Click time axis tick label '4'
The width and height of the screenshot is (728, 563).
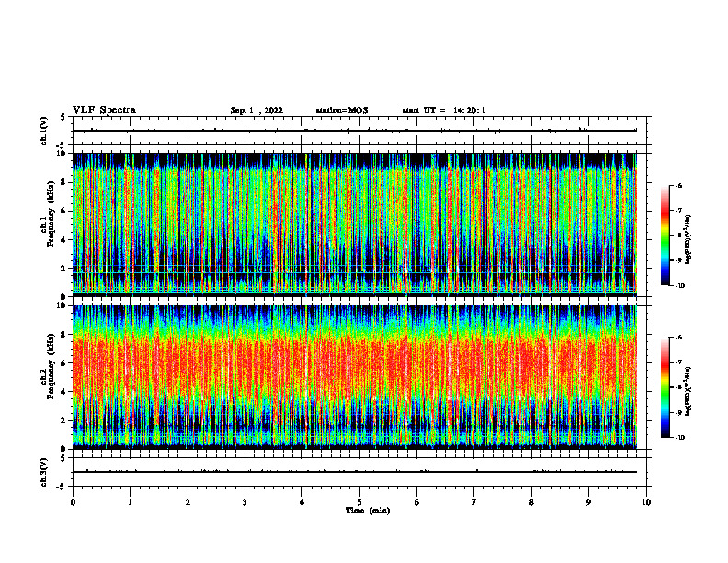(x=302, y=502)
